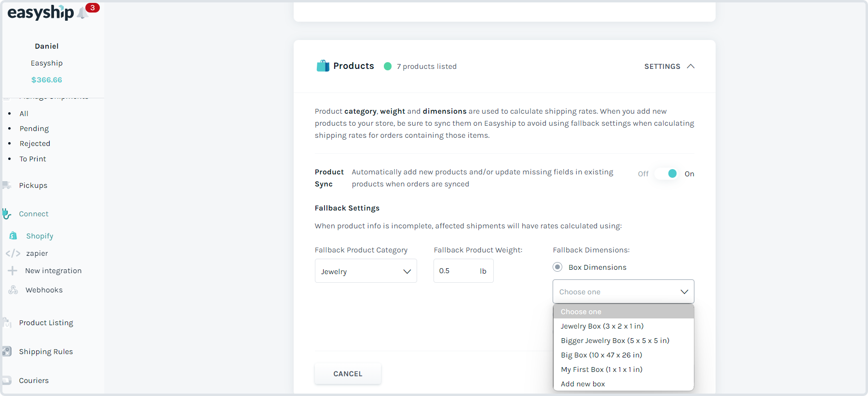Image resolution: width=868 pixels, height=396 pixels.
Task: Open the Pending shipments filter
Action: (34, 129)
